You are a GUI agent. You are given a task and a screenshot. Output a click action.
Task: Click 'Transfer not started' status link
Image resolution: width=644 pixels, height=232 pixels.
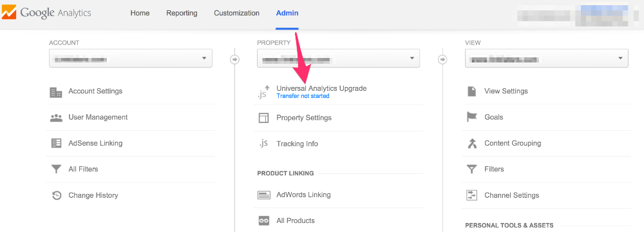303,96
